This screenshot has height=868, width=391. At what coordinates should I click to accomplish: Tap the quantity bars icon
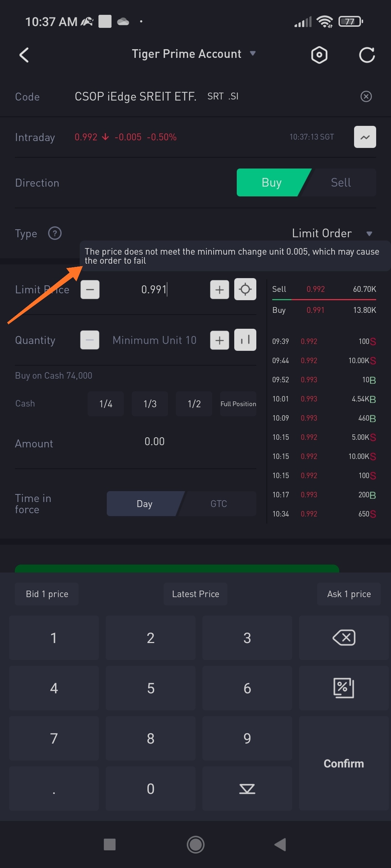point(245,340)
